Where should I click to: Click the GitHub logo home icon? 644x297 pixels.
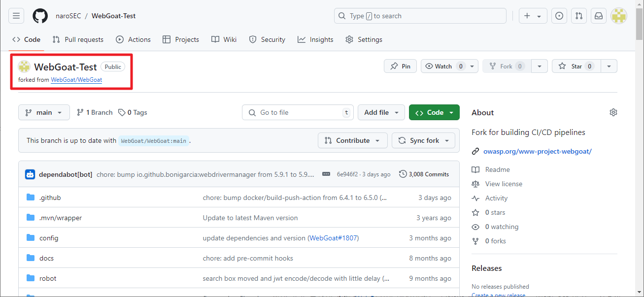(40, 16)
